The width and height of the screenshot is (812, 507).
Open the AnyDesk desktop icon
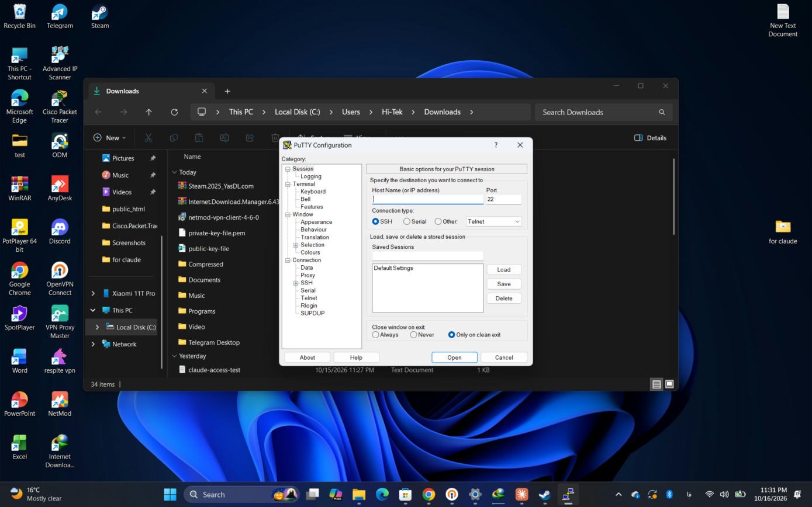pyautogui.click(x=60, y=189)
